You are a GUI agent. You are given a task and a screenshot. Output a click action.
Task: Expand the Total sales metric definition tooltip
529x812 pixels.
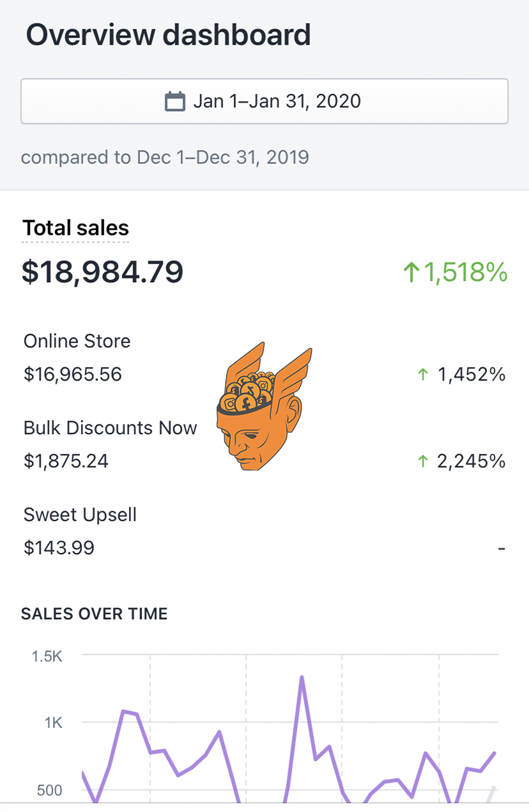pyautogui.click(x=75, y=228)
